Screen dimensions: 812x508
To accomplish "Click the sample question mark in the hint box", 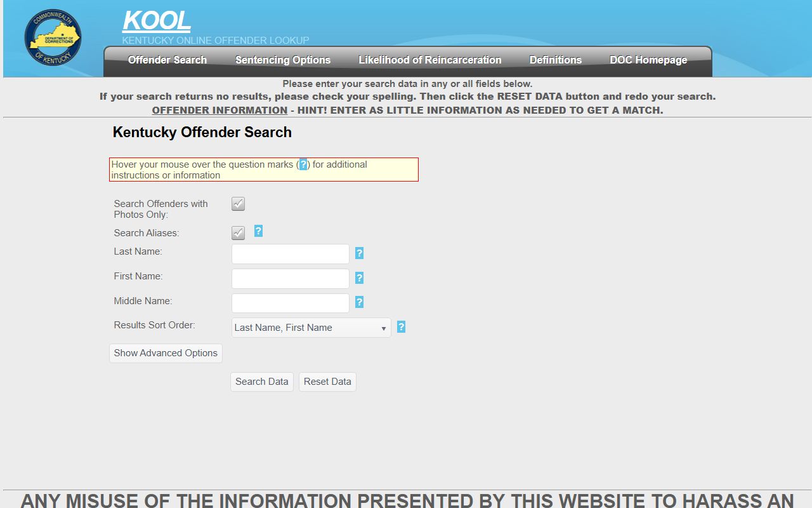I will coord(303,164).
